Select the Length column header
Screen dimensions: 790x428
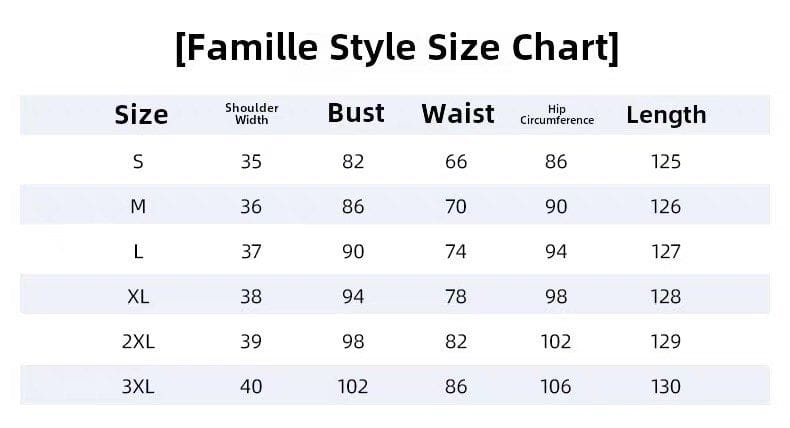point(666,115)
